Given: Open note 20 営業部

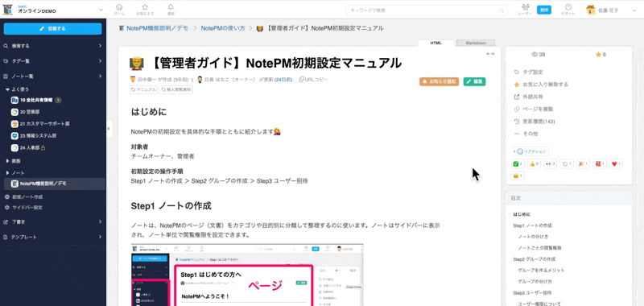Looking at the screenshot, I should 26,112.
